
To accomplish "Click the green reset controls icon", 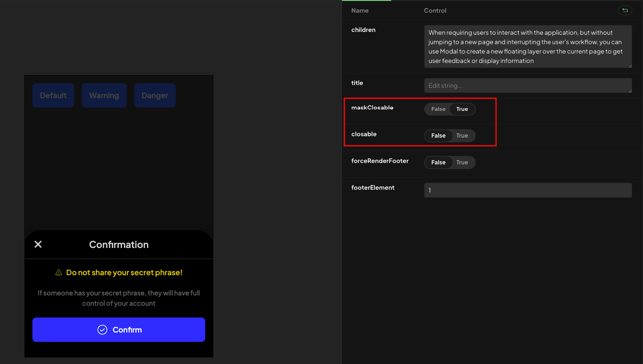I will pyautogui.click(x=625, y=10).
